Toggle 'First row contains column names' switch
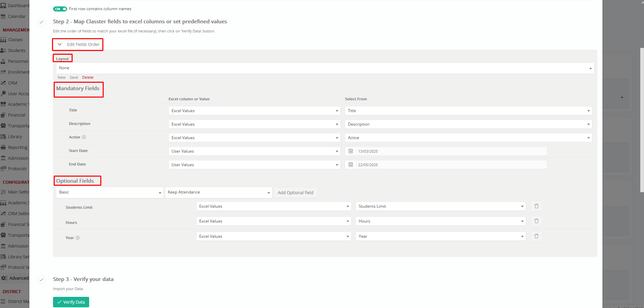The width and height of the screenshot is (644, 308). (60, 9)
